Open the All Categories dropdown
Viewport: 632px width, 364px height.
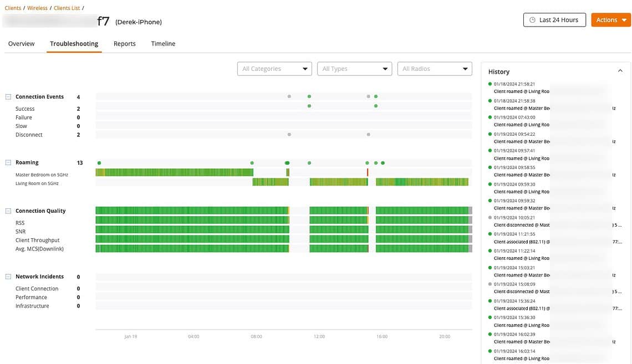[274, 69]
